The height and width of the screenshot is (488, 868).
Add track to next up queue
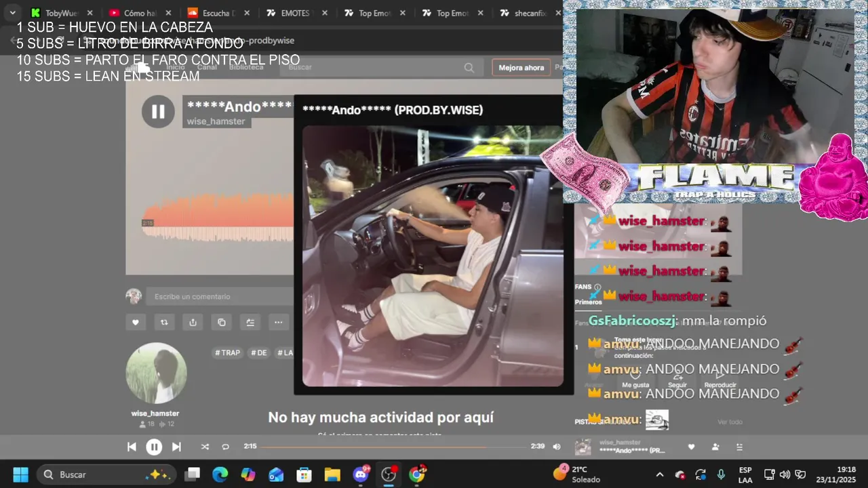(250, 322)
